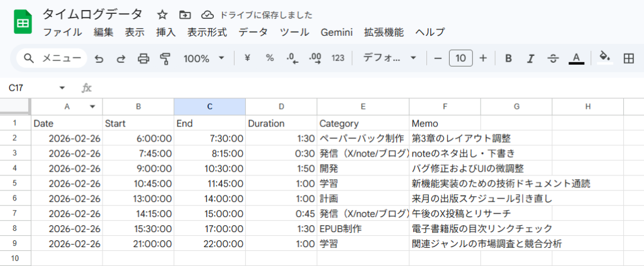The width and height of the screenshot is (644, 266).
Task: Click the Redo arrow icon
Action: [121, 58]
